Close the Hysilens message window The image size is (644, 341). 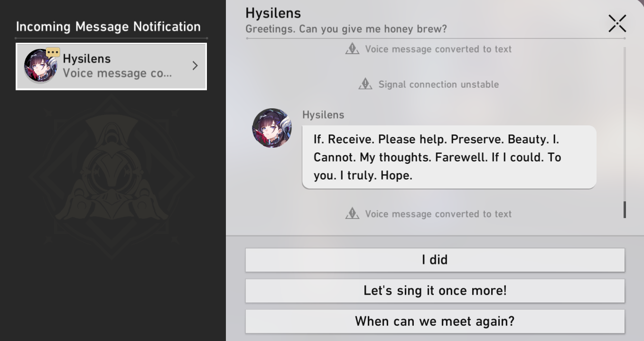pos(617,23)
